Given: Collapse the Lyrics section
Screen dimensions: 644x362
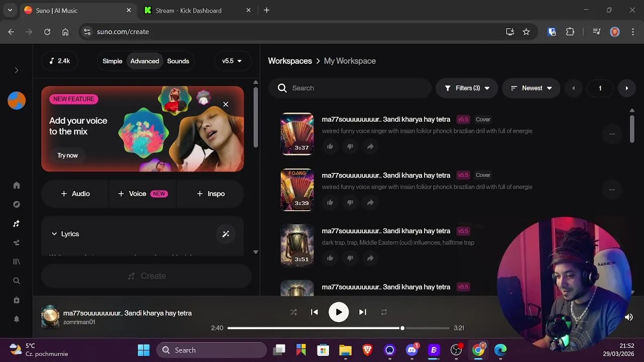Looking at the screenshot, I should click(x=65, y=234).
